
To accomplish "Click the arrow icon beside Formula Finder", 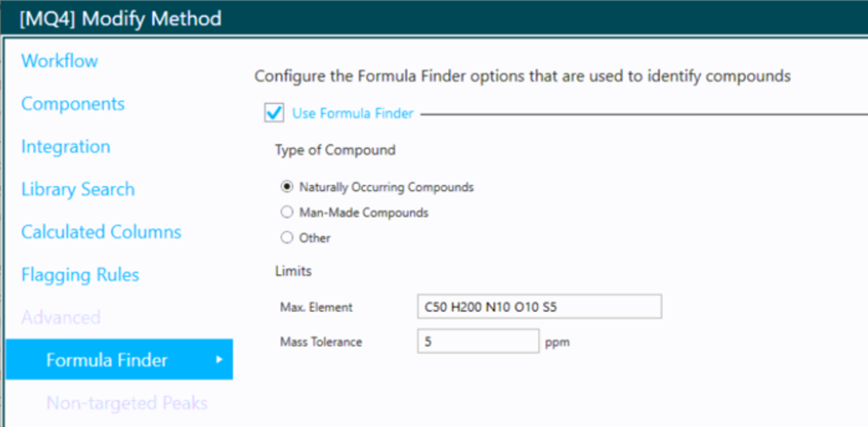I will pyautogui.click(x=219, y=360).
